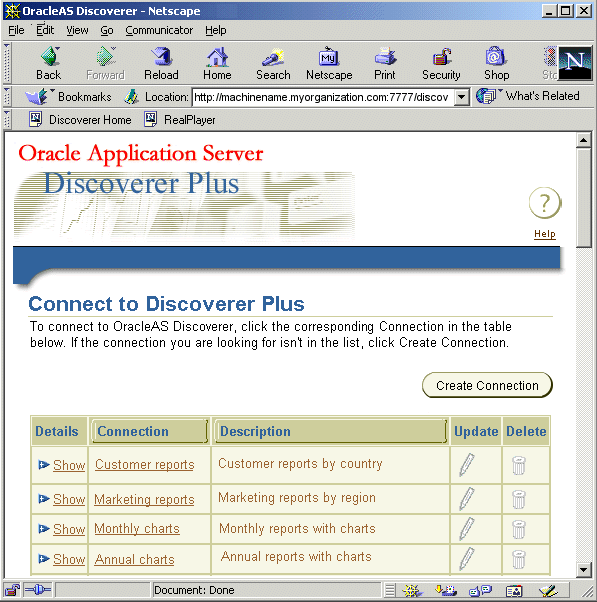Open Address Book component bar icon
Viewport: 597px width, 602px height.
[514, 590]
